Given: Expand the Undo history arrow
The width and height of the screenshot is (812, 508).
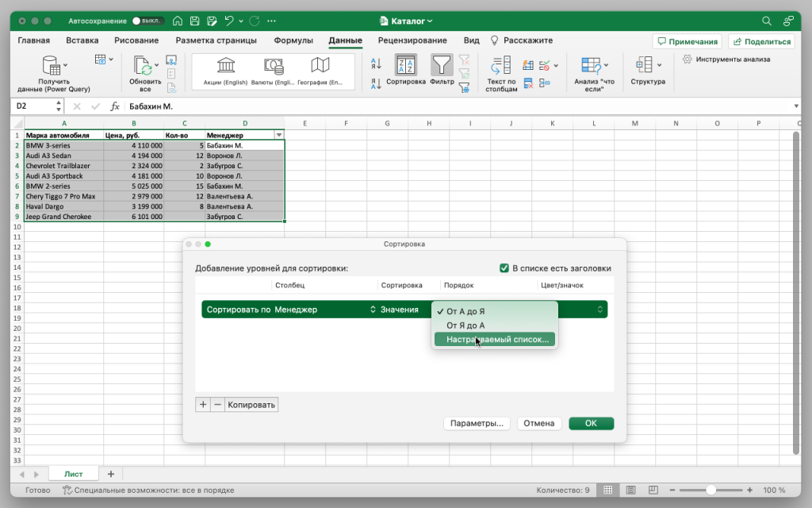Looking at the screenshot, I should tap(241, 21).
